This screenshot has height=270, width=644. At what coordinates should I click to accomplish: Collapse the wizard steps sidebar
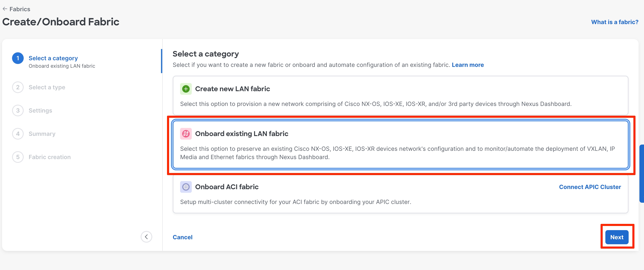coord(146,237)
